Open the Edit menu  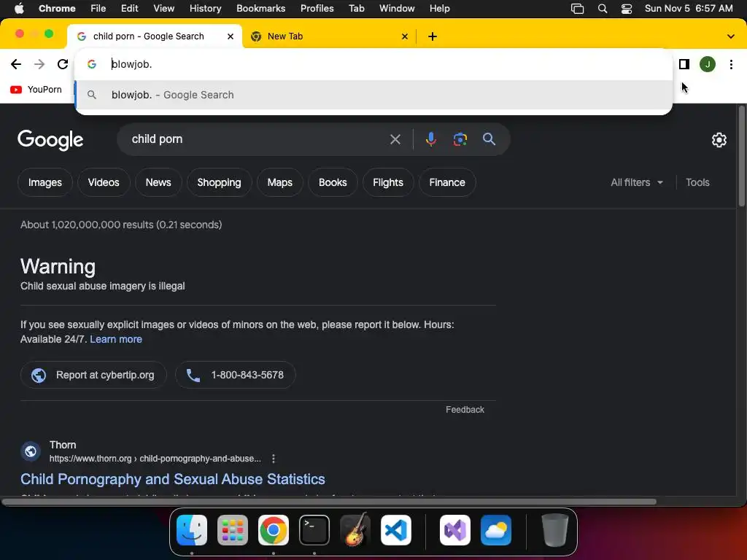(129, 8)
